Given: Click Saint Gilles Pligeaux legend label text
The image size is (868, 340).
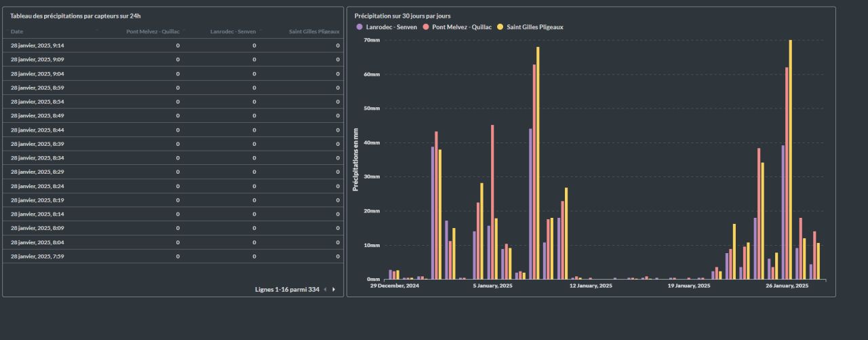Looking at the screenshot, I should pos(535,27).
